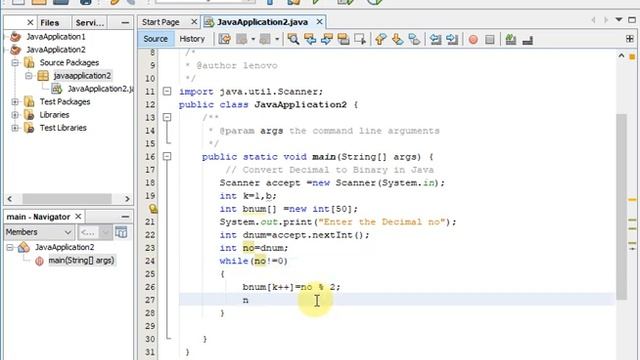Image resolution: width=640 pixels, height=360 pixels.
Task: Close the Navigator panel tab
Action: point(78,216)
